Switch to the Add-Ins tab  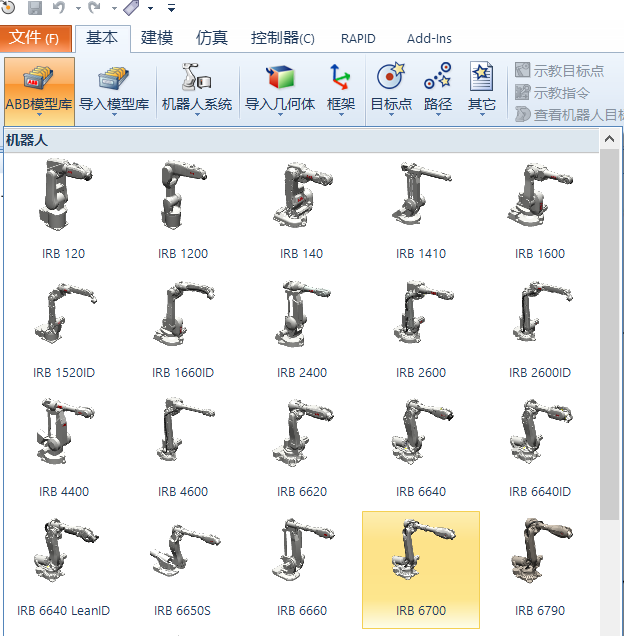429,39
